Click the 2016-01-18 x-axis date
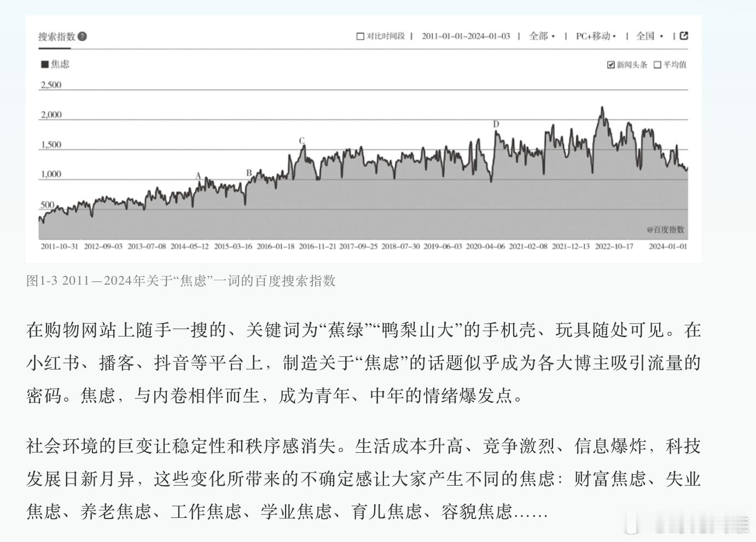This screenshot has width=756, height=542. (x=276, y=246)
